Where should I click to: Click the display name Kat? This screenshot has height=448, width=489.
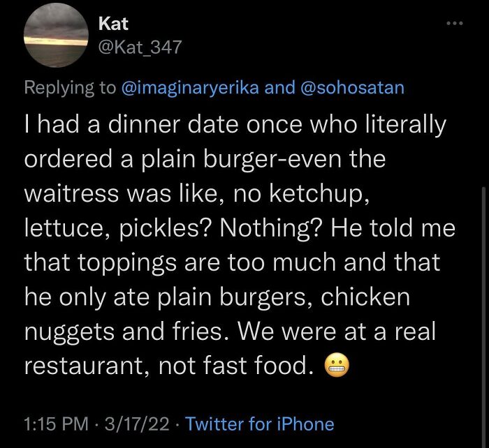tap(113, 23)
